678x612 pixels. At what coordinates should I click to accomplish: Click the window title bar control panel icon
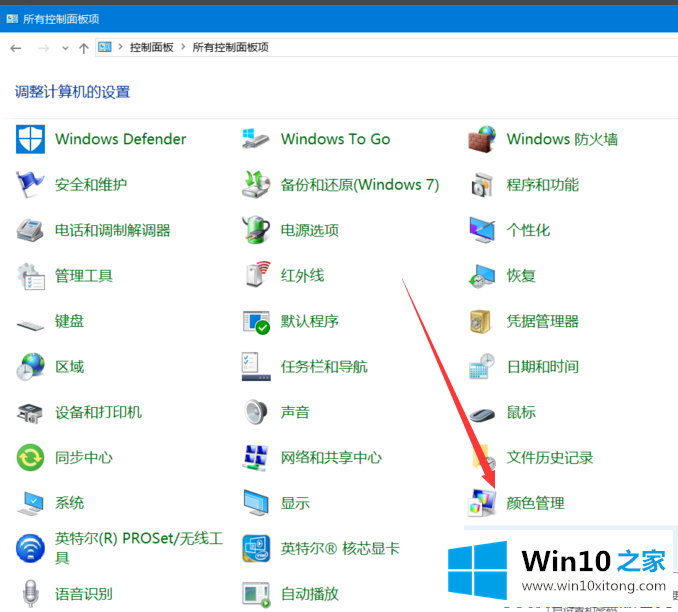[x=12, y=19]
